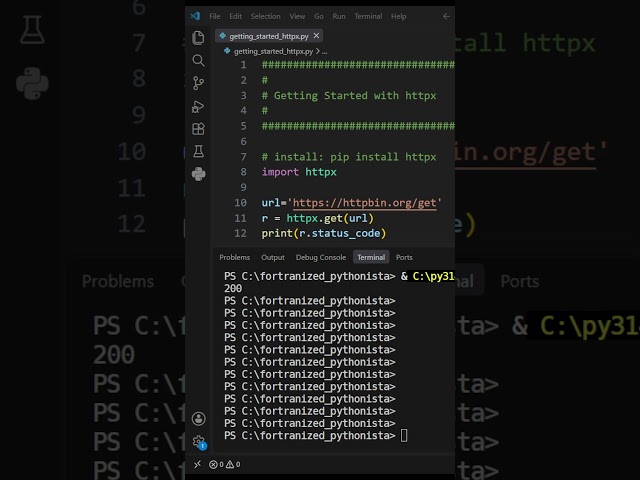Click the warnings count in status bar
Screen dimensions: 640x480
[233, 464]
